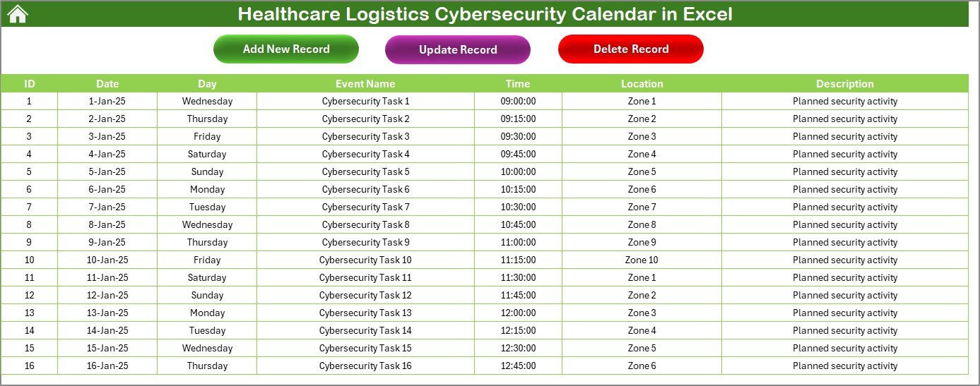Click the Date column header
The width and height of the screenshot is (980, 386).
107,83
